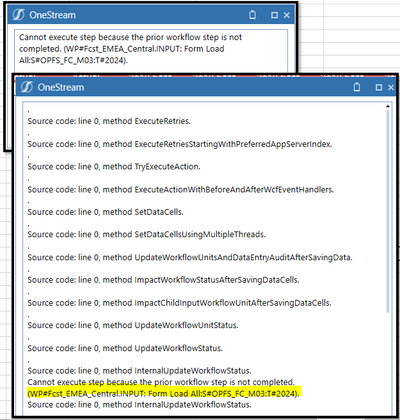Click the yellow highlighted WP#Fcst_EMEA_Central text
The image size is (400, 420).
pos(164,394)
